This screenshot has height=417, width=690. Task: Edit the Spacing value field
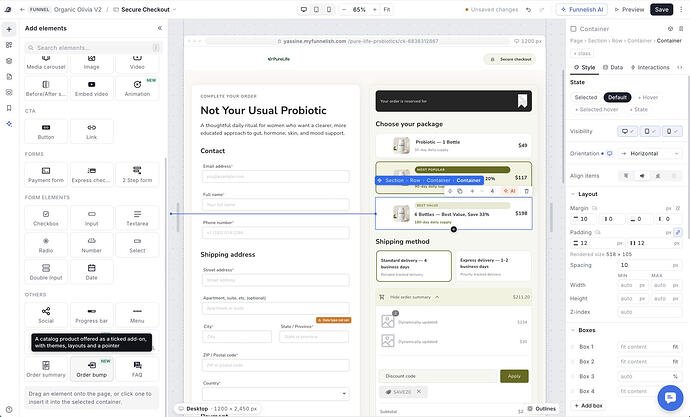coord(650,265)
